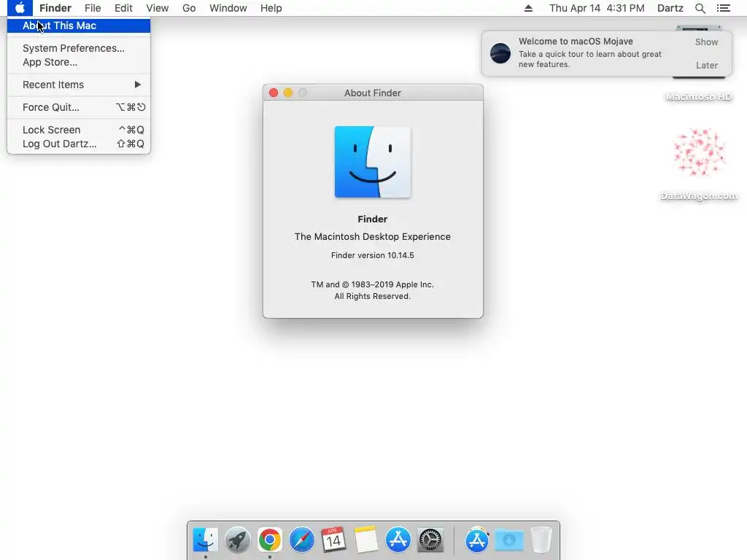Click the eject icon in menu bar
Viewport: 747px width, 560px height.
pos(528,8)
